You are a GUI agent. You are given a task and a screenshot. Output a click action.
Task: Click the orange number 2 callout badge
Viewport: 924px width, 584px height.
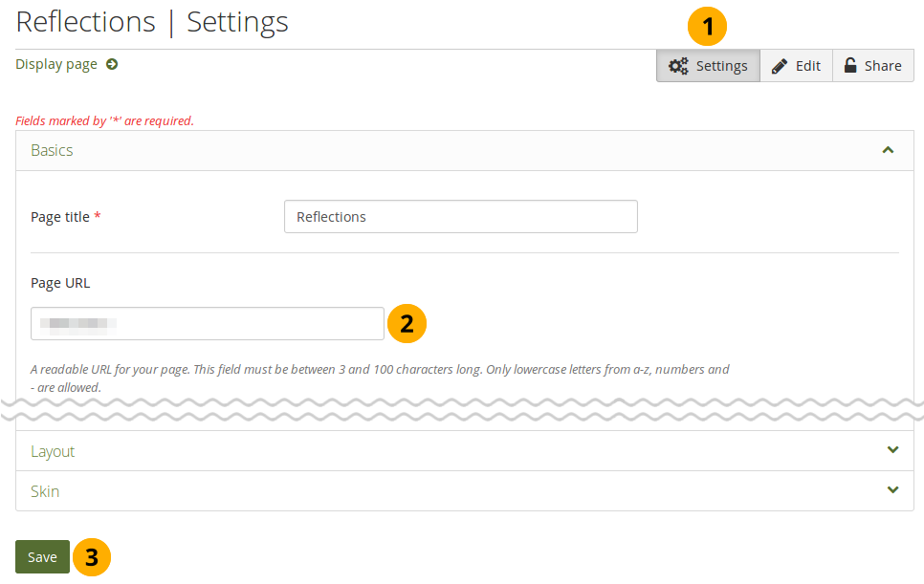click(x=407, y=324)
